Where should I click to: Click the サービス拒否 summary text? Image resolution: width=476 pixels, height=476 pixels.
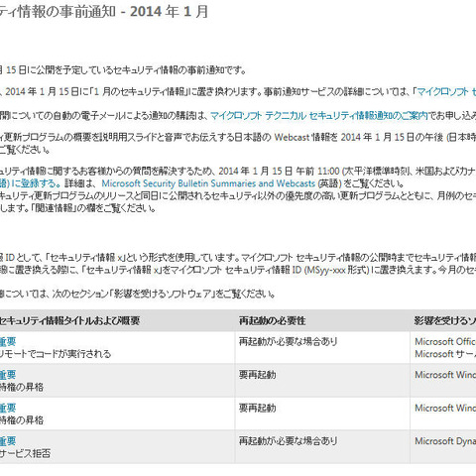coord(25,453)
